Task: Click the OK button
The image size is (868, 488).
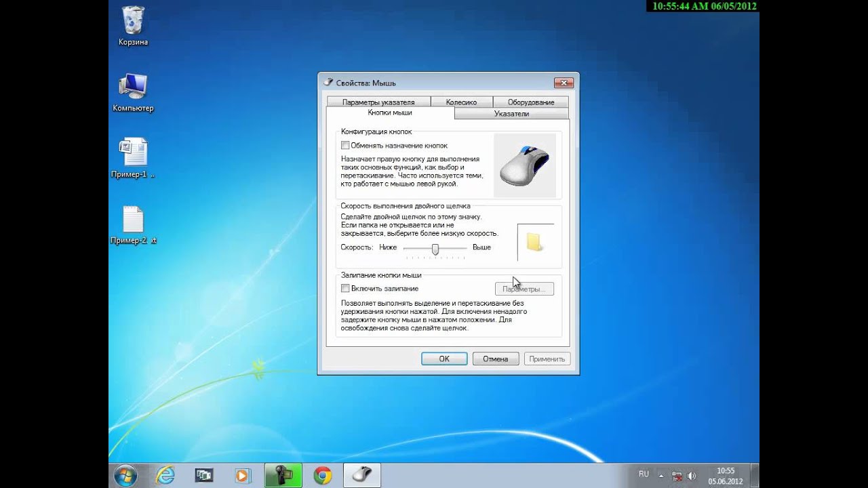Action: (444, 359)
